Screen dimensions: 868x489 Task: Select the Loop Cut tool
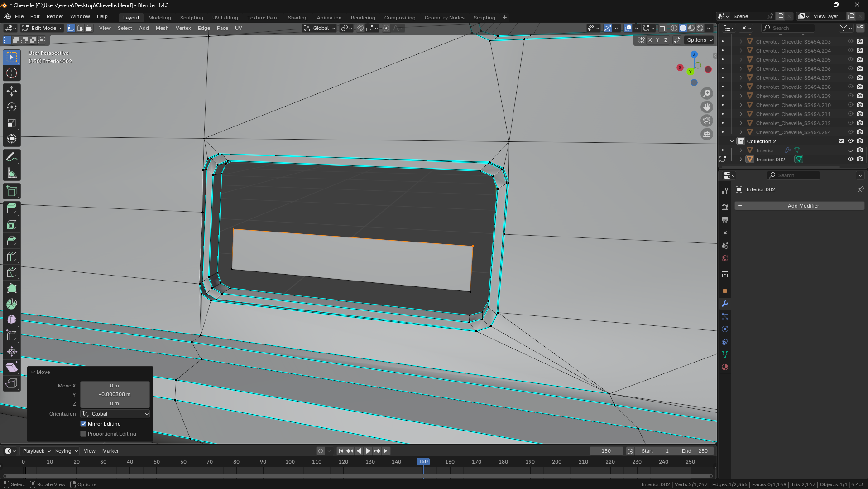tap(12, 257)
